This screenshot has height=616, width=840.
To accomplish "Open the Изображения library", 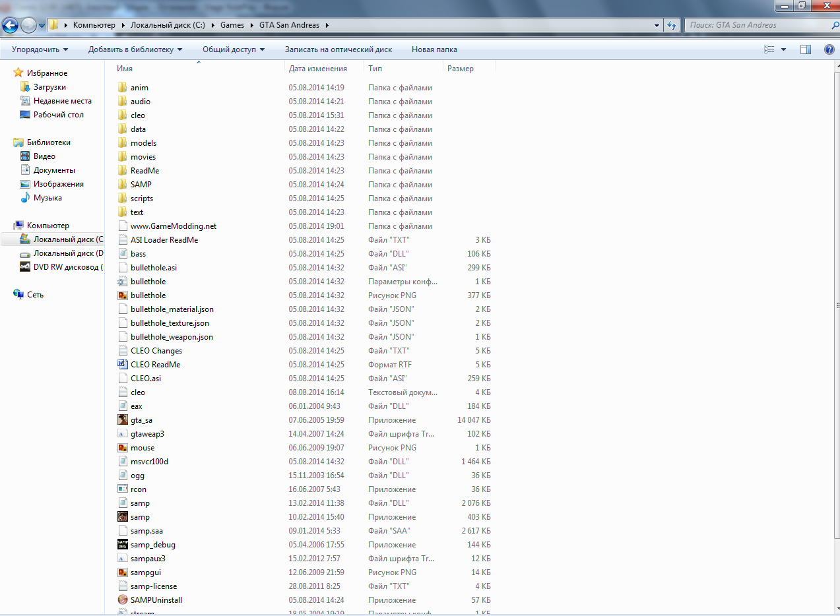I will coord(59,184).
